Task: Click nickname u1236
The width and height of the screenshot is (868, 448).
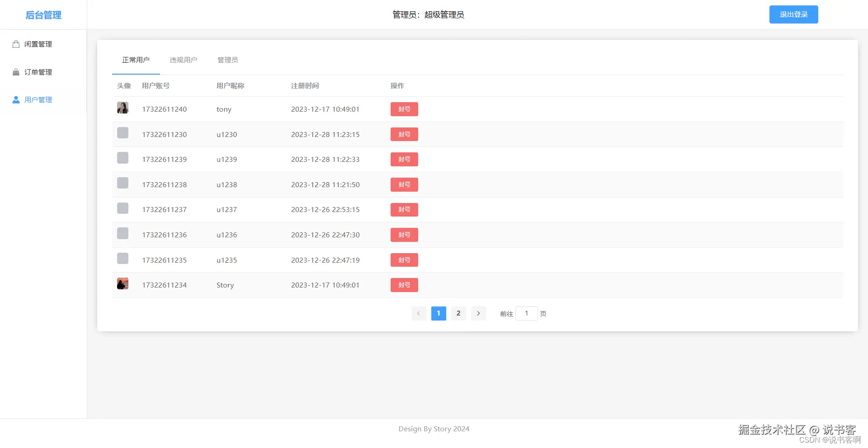Action: 226,235
